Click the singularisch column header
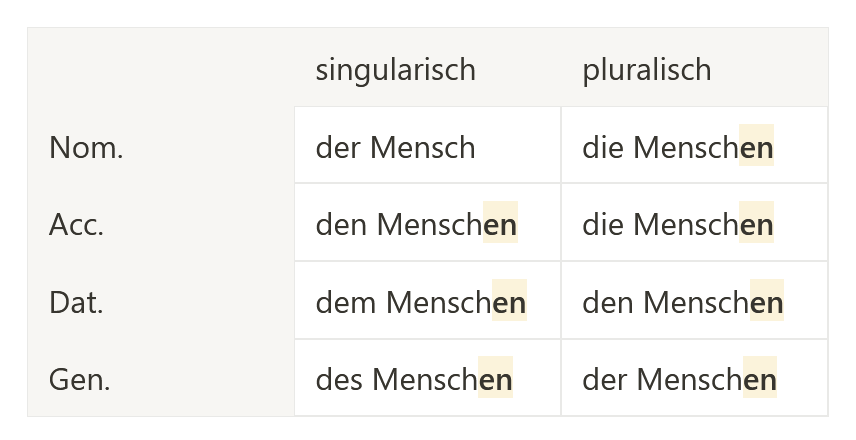 427,68
